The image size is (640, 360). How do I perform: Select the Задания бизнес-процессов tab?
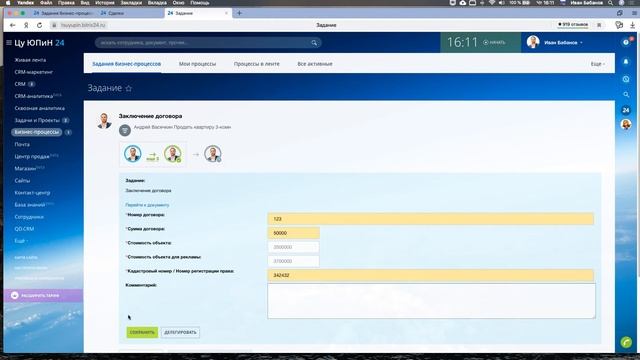tap(127, 64)
